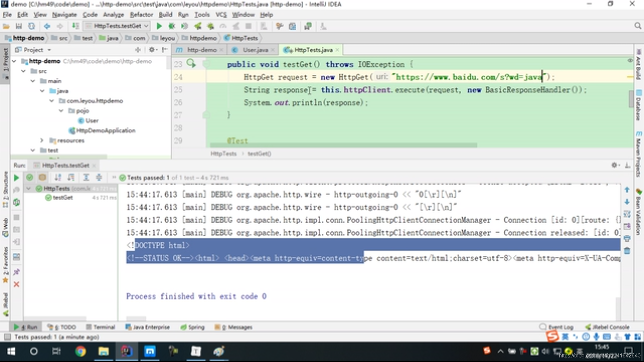Open Chrome from the Windows taskbar
The height and width of the screenshot is (362, 644).
[x=80, y=351]
